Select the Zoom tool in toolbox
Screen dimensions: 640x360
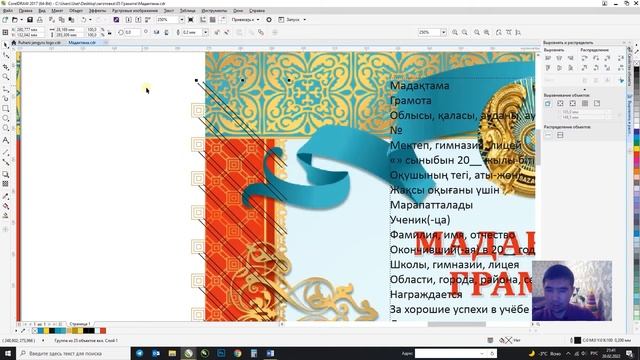pyautogui.click(x=5, y=77)
